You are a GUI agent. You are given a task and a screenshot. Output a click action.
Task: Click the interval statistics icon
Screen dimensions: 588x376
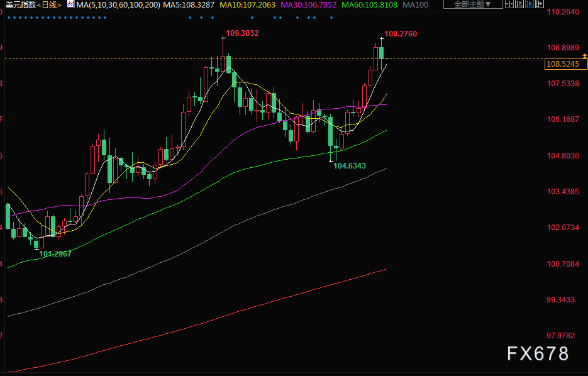coord(519,4)
